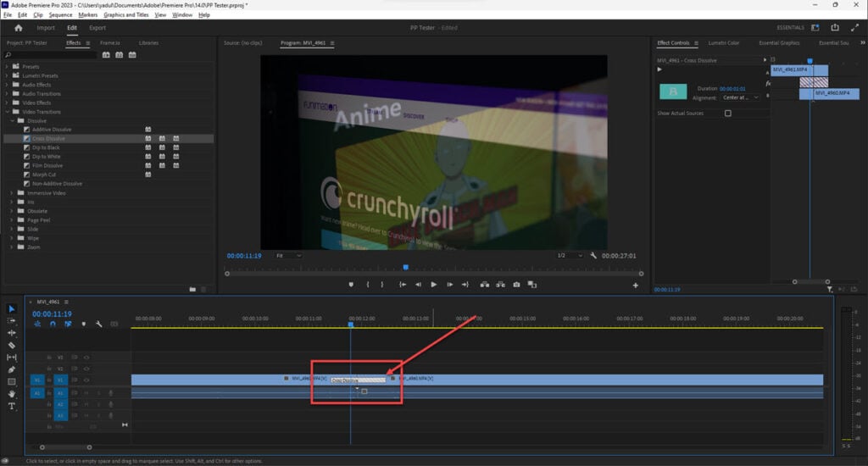The image size is (868, 466).
Task: Add Marker in Program Monitor
Action: 351,285
